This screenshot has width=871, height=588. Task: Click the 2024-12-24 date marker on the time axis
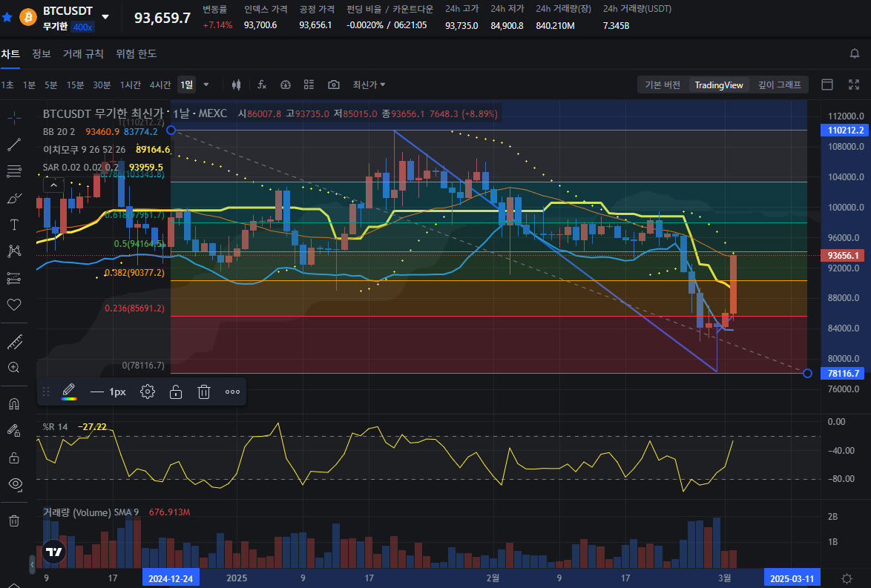click(171, 578)
